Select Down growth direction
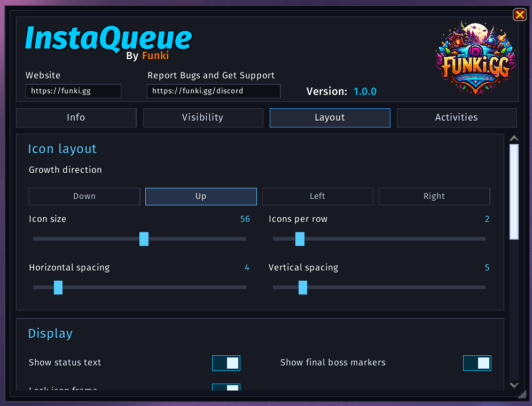Image resolution: width=532 pixels, height=406 pixels. (84, 196)
